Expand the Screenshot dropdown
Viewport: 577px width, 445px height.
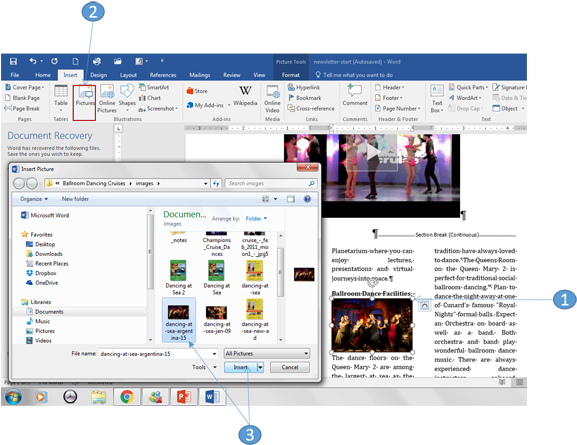click(158, 109)
